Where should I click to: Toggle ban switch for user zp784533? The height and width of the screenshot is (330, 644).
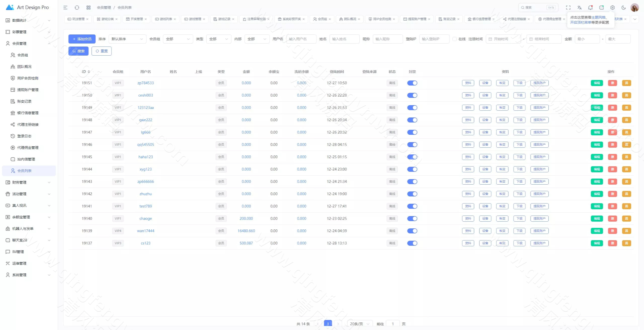[x=412, y=83]
